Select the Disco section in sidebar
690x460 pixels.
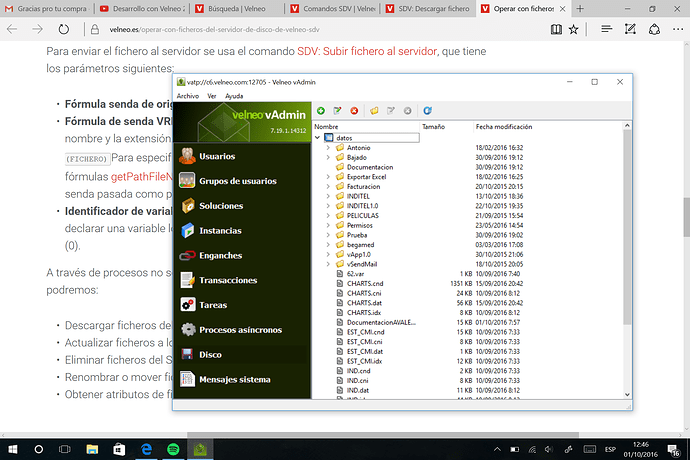242,354
